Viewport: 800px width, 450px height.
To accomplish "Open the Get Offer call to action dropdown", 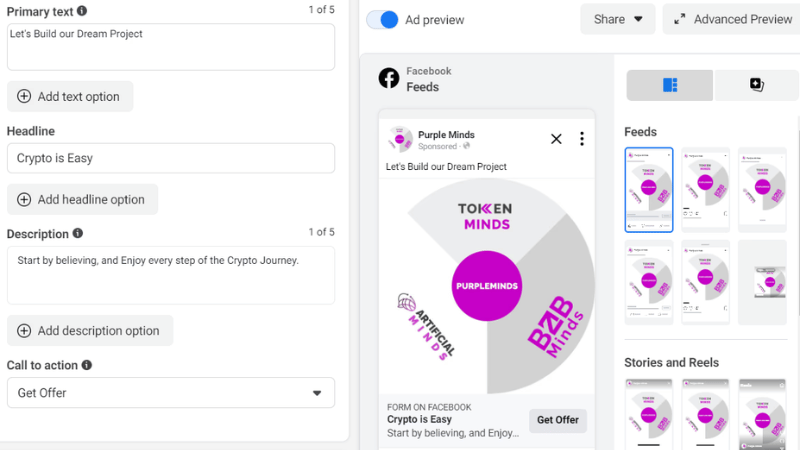I will [171, 393].
